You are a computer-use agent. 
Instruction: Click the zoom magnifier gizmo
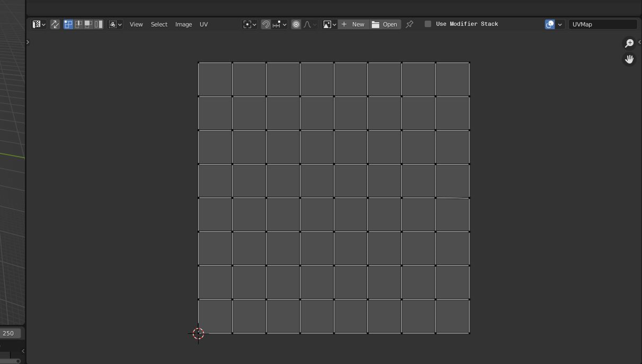click(x=629, y=43)
